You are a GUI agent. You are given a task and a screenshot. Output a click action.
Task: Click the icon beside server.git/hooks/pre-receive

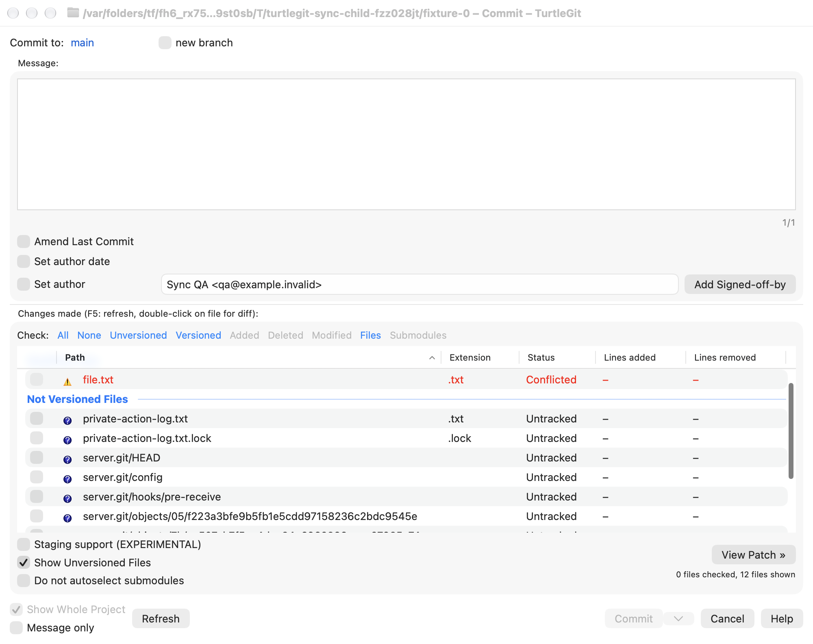point(67,498)
